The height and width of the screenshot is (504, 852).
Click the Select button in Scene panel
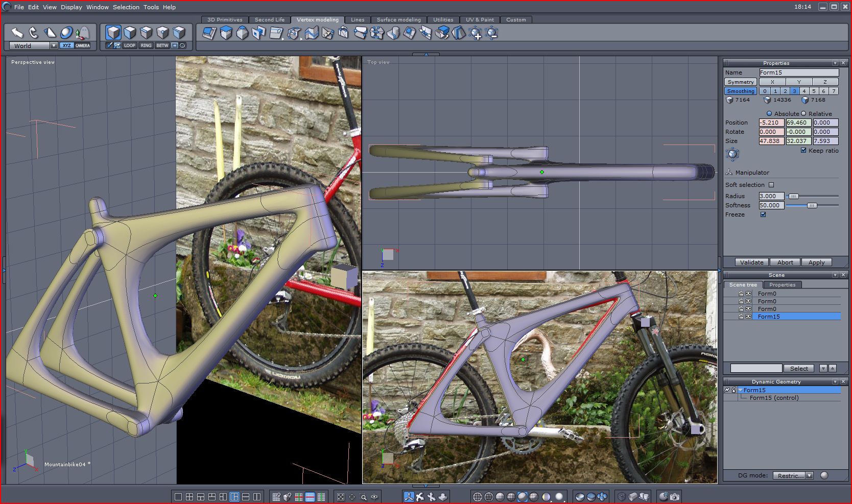799,368
